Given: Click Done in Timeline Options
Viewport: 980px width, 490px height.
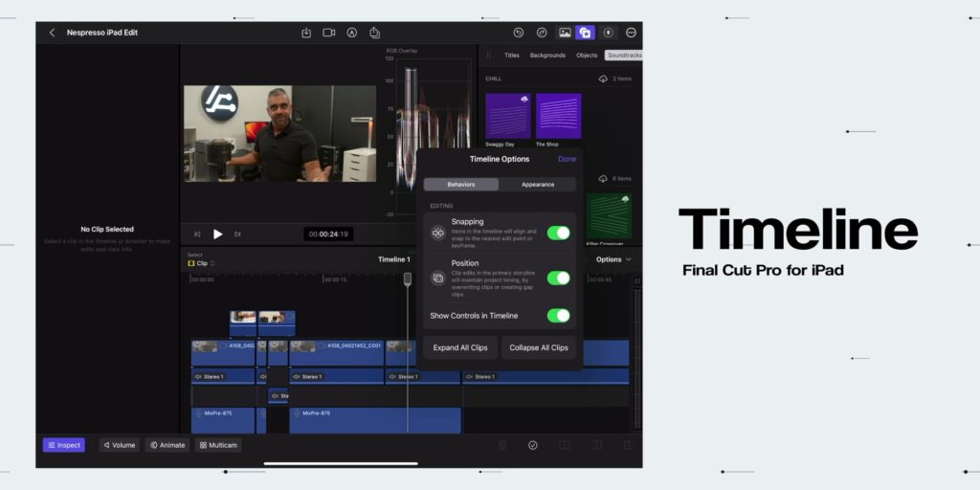Looking at the screenshot, I should click(567, 159).
